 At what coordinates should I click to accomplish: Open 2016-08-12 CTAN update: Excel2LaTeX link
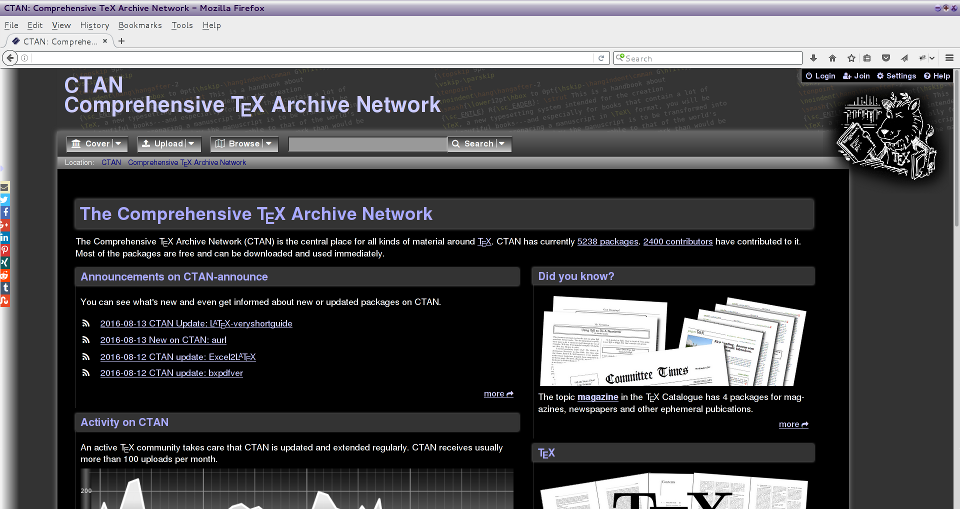(x=178, y=356)
